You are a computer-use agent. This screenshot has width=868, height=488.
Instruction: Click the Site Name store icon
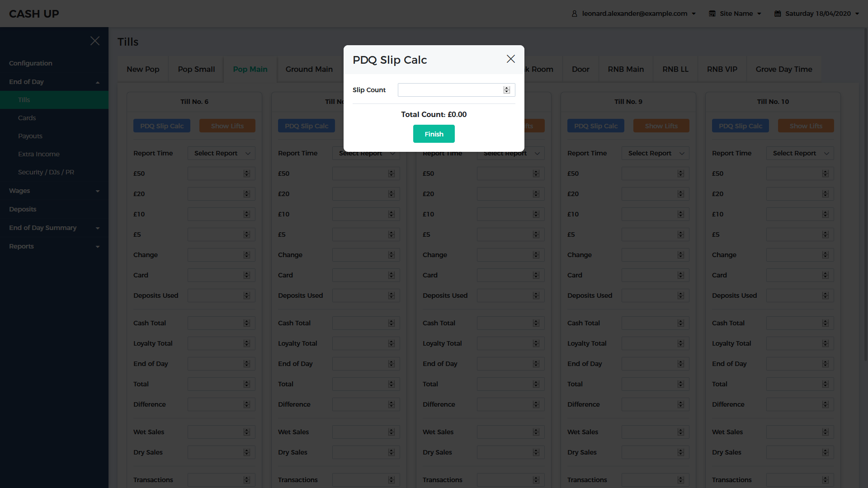[712, 14]
